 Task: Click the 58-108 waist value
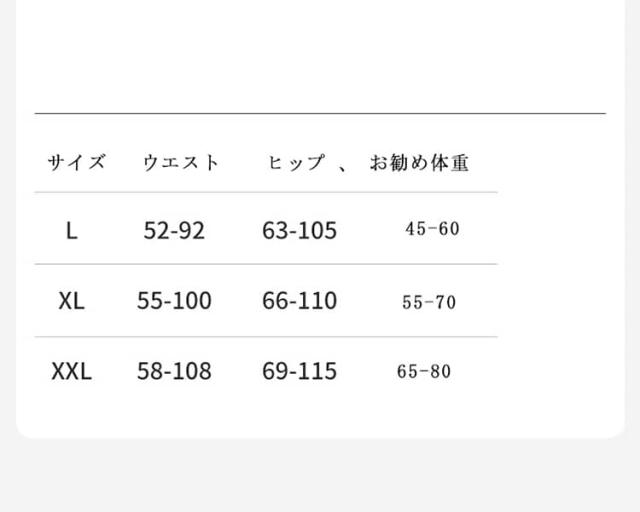point(174,371)
